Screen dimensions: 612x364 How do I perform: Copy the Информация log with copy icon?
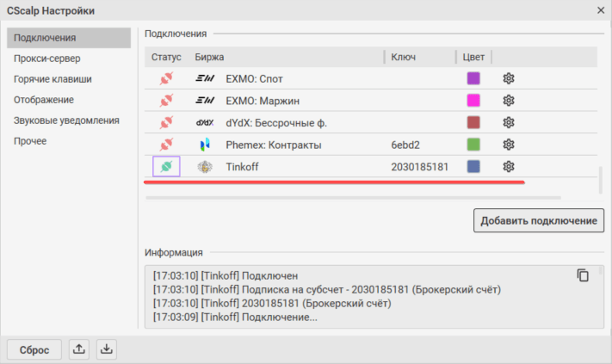tap(583, 275)
